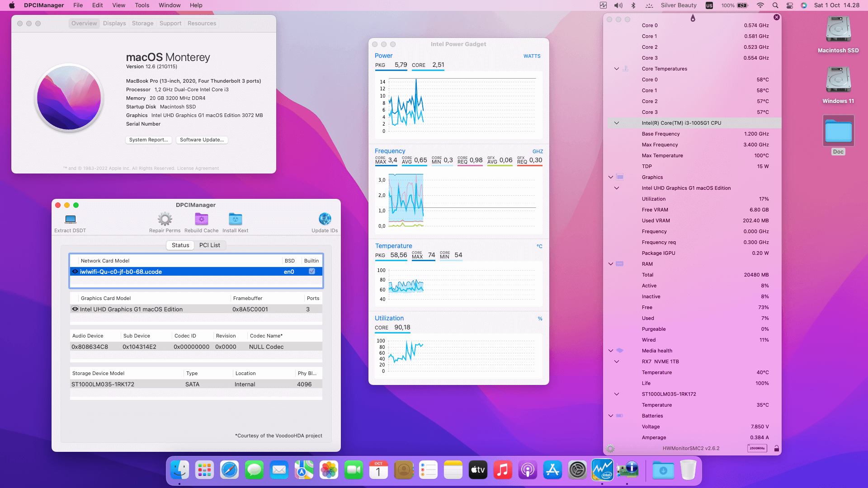The height and width of the screenshot is (488, 868).
Task: Click Rebuild Cache folder icon
Action: [201, 219]
